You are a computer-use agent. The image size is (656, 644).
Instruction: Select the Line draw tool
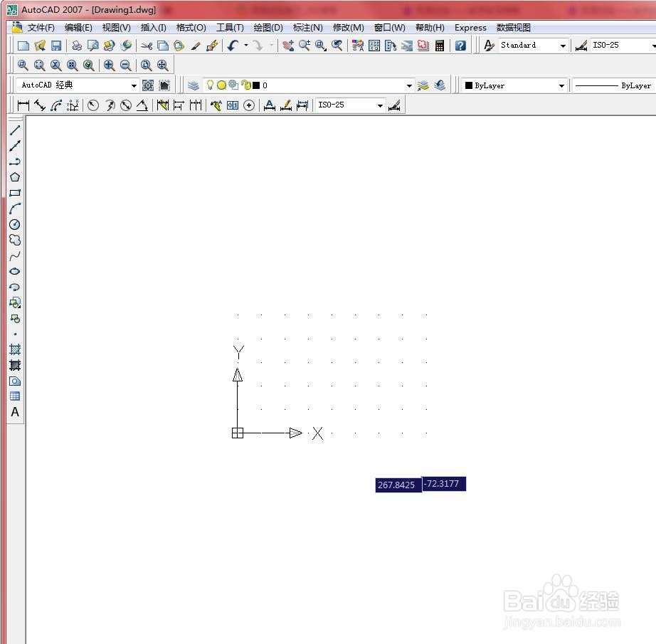click(x=15, y=130)
